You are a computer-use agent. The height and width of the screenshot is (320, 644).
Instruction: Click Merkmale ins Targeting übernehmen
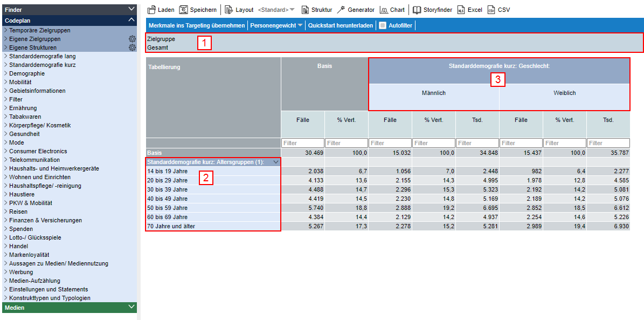[196, 25]
